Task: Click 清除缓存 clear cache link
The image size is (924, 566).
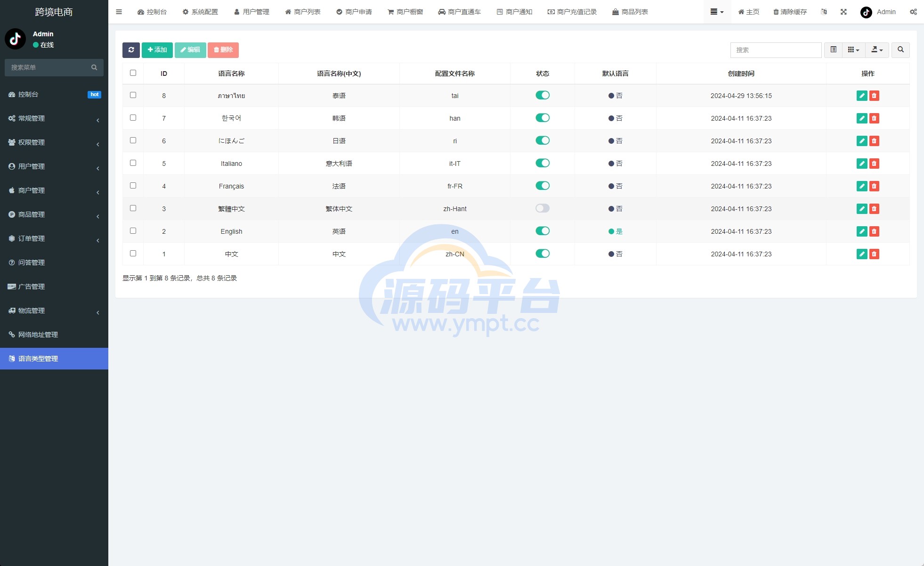Action: (790, 12)
